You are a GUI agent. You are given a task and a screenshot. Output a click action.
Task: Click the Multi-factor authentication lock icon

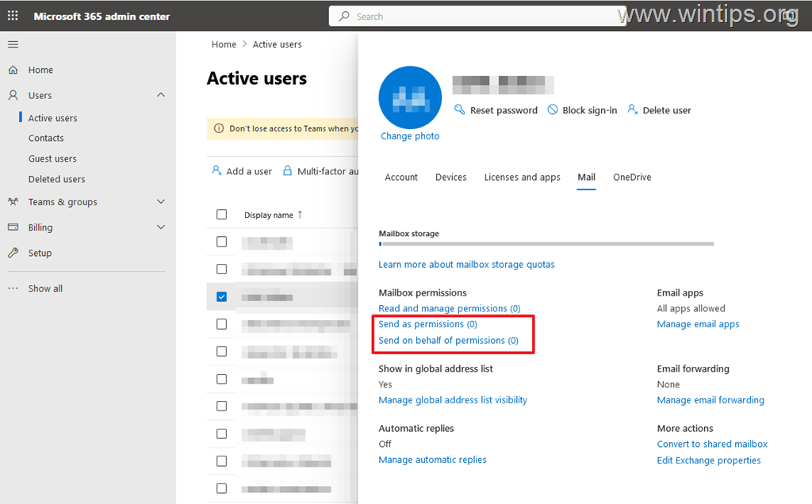click(287, 170)
